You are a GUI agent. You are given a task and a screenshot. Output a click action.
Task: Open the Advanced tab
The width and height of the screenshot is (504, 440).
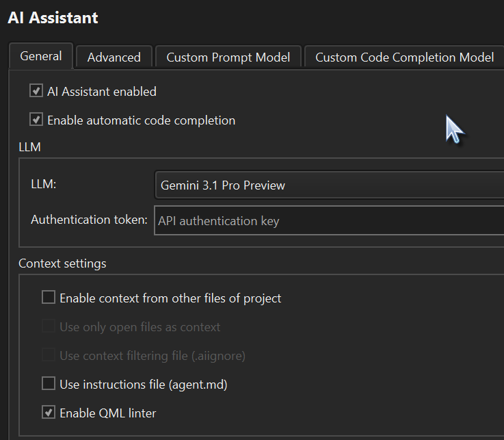pos(114,57)
